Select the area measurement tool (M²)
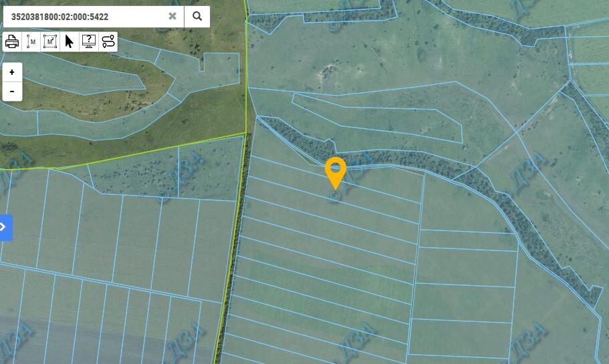The height and width of the screenshot is (364, 609). (x=50, y=41)
